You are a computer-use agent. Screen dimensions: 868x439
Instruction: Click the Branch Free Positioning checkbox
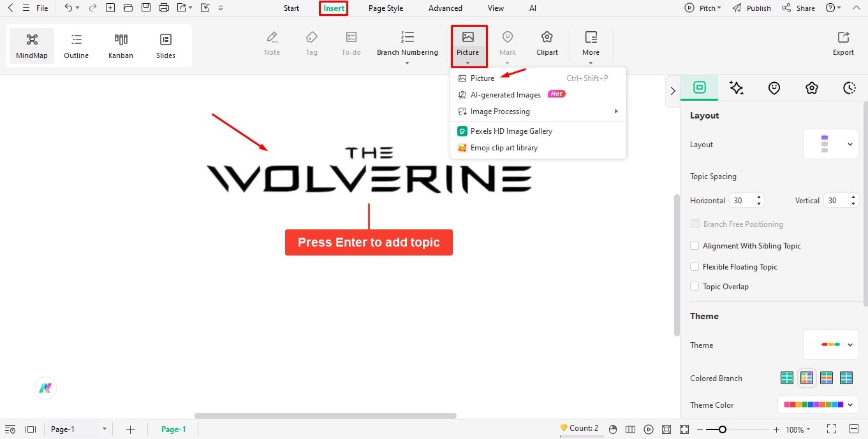[x=695, y=224]
